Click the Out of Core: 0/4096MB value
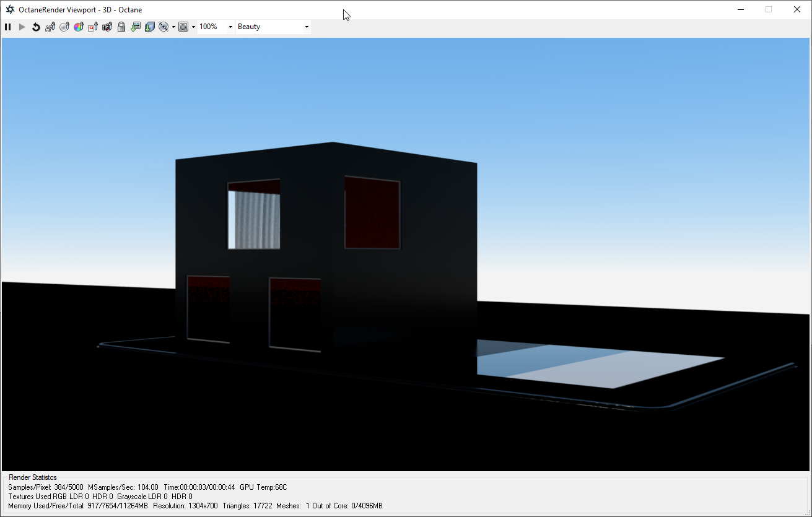 click(347, 506)
